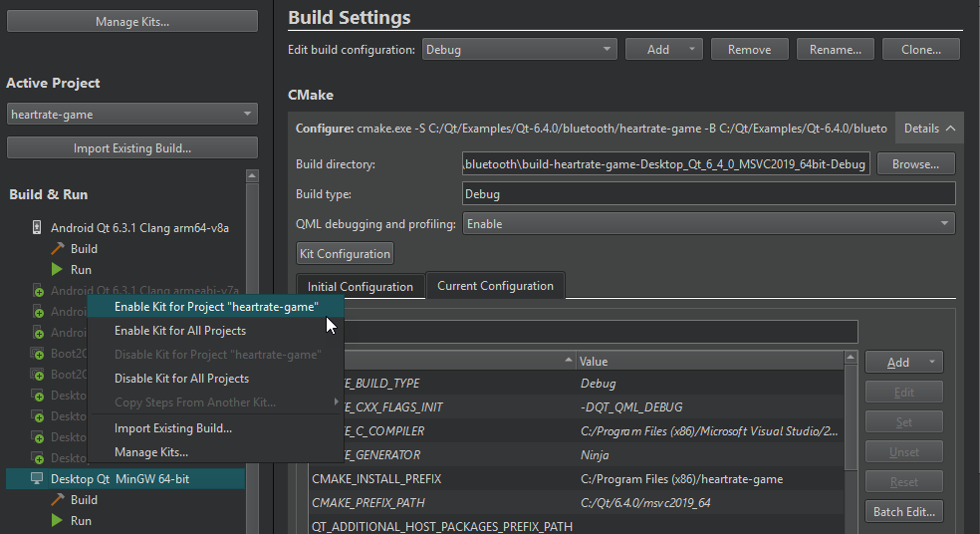Viewport: 980px width, 534px height.
Task: Open the Edit build configuration Debug dropdown
Action: point(520,49)
